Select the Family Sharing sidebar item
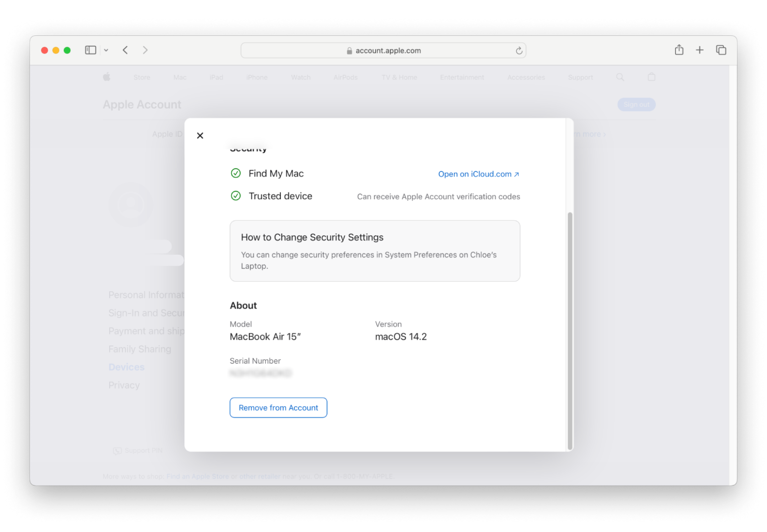The image size is (767, 532). (x=140, y=349)
